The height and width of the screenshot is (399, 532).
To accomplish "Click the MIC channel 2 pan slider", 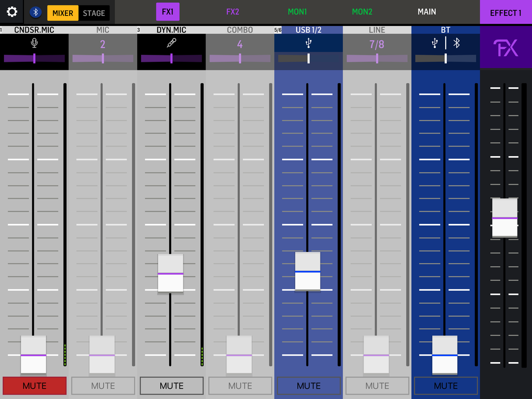I will click(x=103, y=58).
